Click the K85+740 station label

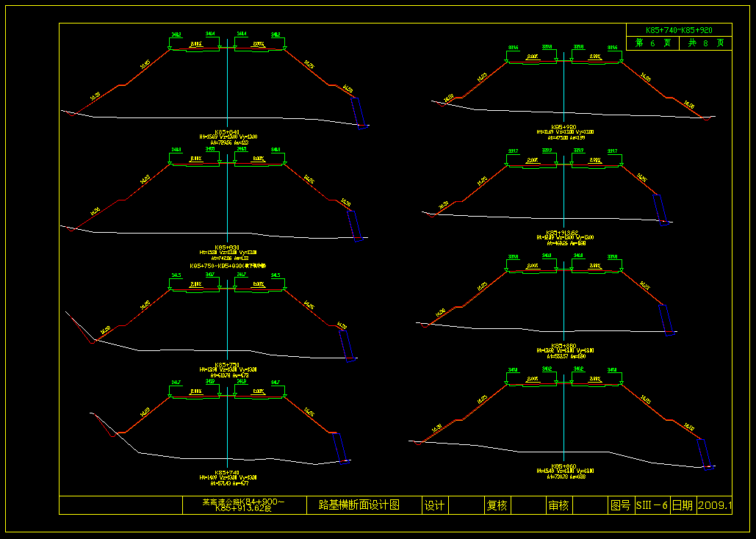227,472
